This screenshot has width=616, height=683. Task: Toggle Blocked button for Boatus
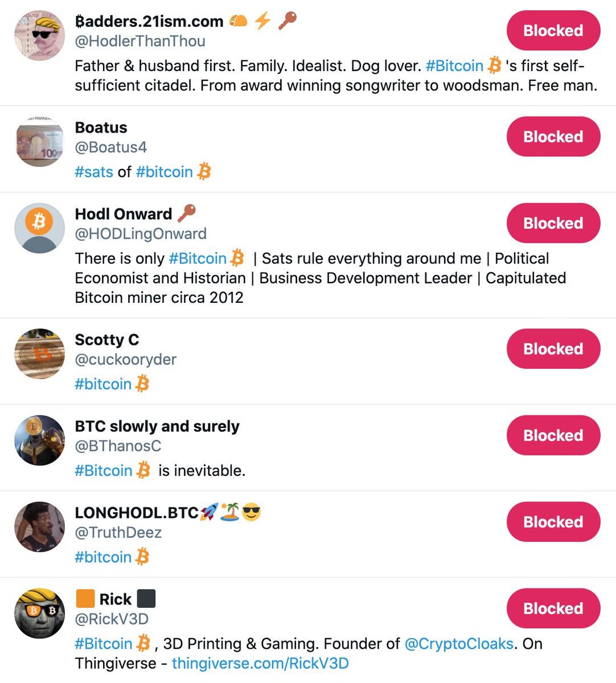click(553, 137)
